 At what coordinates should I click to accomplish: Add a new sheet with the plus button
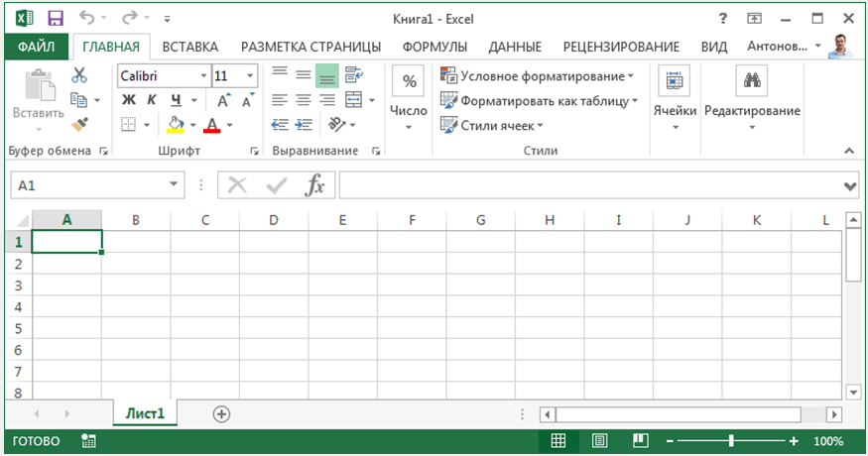tap(221, 413)
